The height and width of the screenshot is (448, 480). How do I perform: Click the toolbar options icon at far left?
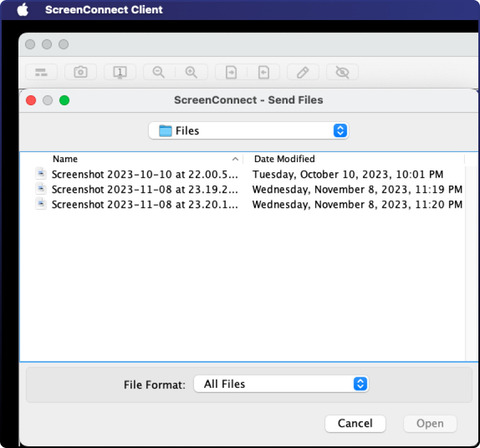click(x=41, y=72)
